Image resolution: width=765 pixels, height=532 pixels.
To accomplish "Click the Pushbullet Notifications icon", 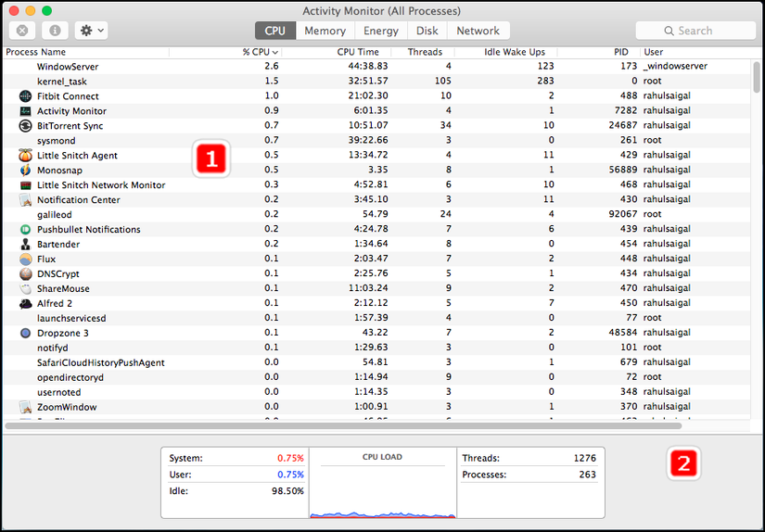I will click(25, 229).
